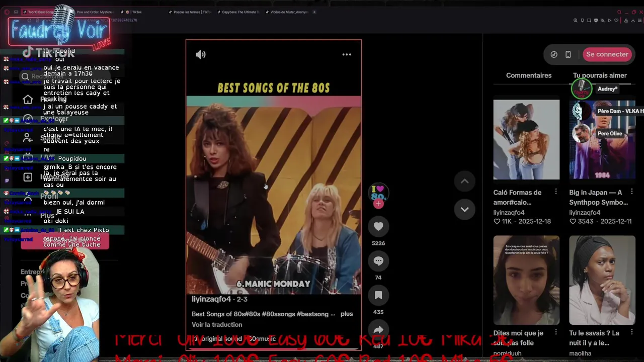The height and width of the screenshot is (362, 644).
Task: Open the Explorer item in TikTok sidebar
Action: pos(45,119)
